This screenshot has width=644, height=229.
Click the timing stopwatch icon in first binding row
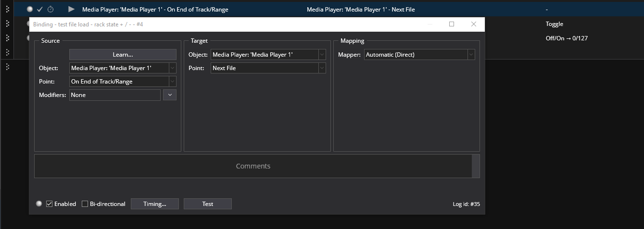51,9
